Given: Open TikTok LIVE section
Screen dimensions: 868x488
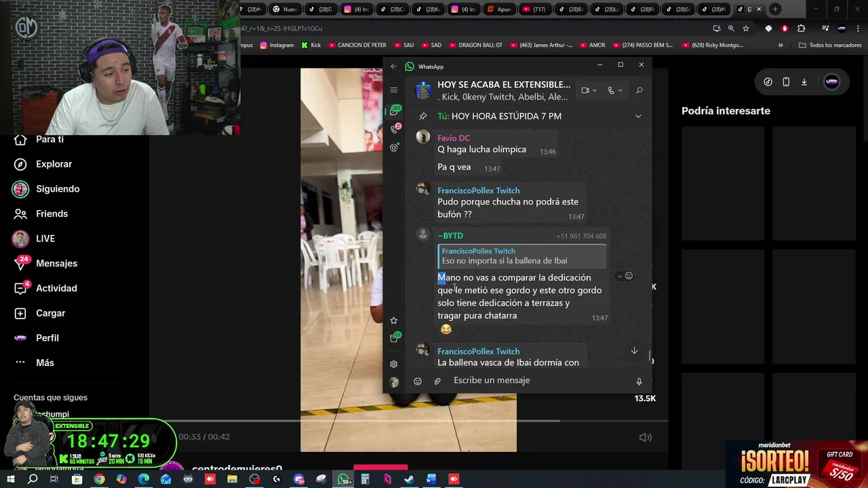Looking at the screenshot, I should tap(34, 239).
